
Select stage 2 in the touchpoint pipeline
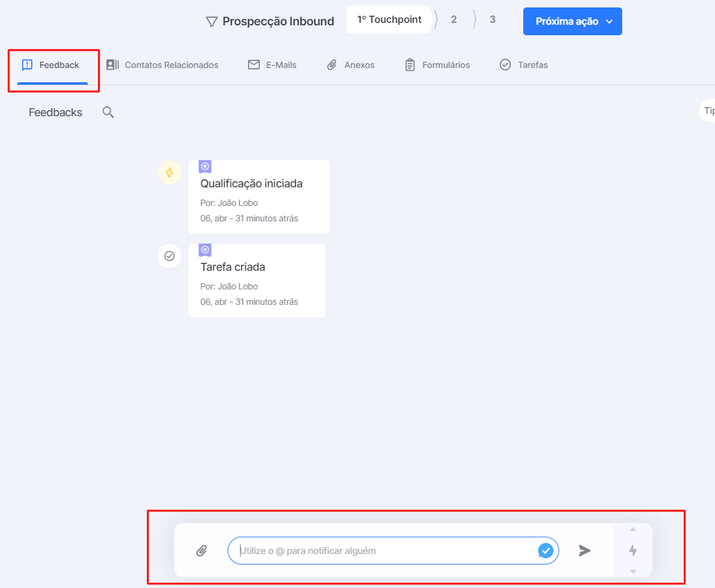(454, 20)
